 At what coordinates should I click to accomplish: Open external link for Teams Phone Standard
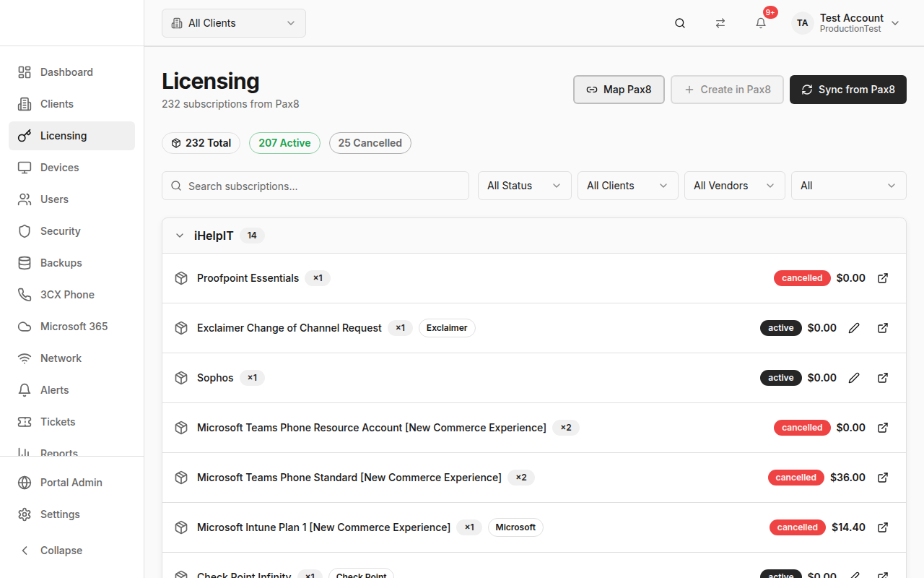pyautogui.click(x=883, y=478)
